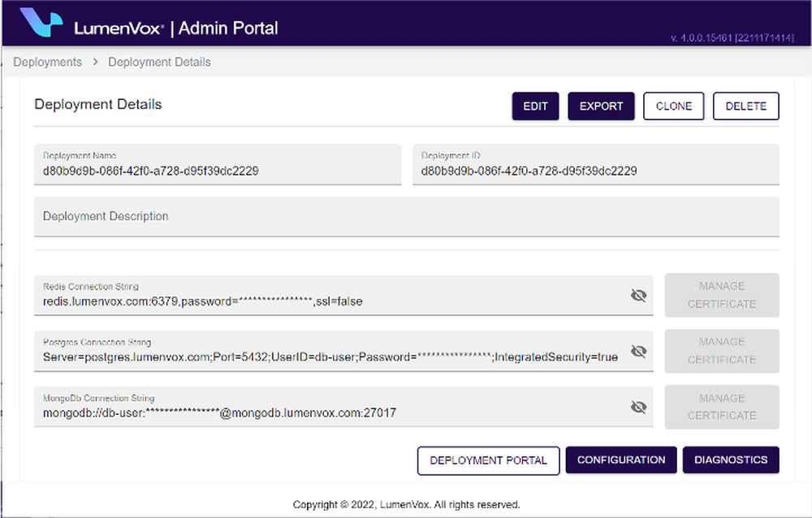Image resolution: width=812 pixels, height=518 pixels.
Task: Show the Postgres connection string password
Action: tap(639, 351)
